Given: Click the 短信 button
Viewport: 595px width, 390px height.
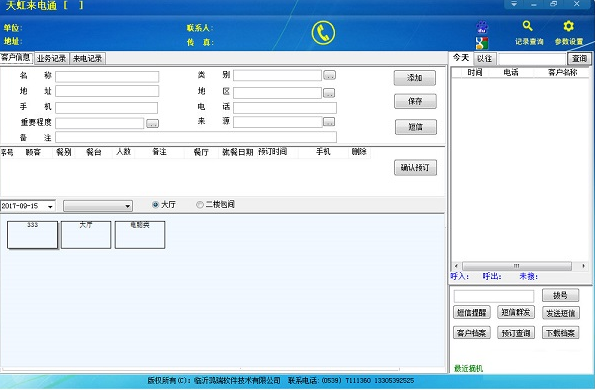Looking at the screenshot, I should pyautogui.click(x=416, y=127).
